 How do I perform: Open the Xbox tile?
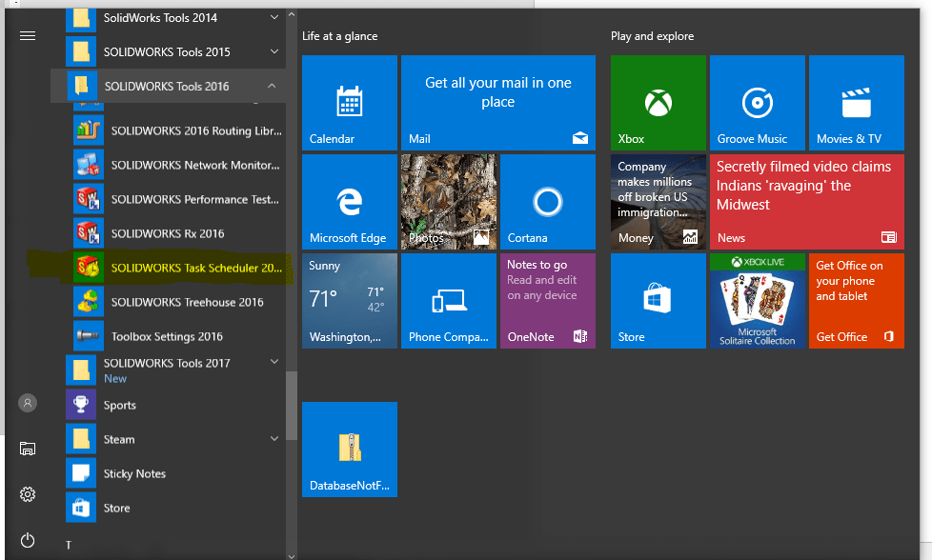pos(658,103)
